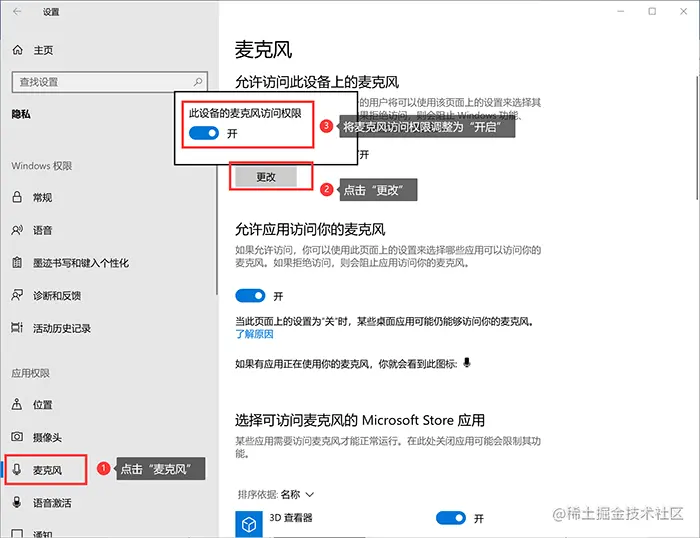Go to 主页 in the sidebar
Viewport: 700px width, 538px height.
coord(43,50)
